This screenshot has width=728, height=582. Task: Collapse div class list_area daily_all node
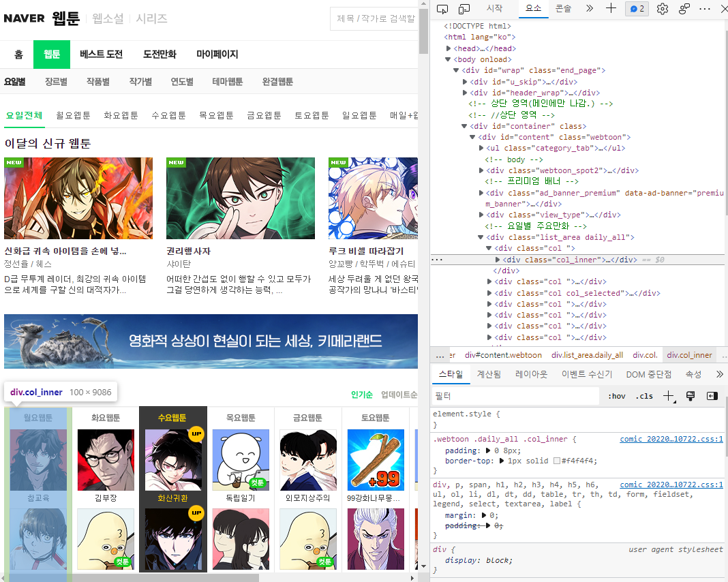481,237
